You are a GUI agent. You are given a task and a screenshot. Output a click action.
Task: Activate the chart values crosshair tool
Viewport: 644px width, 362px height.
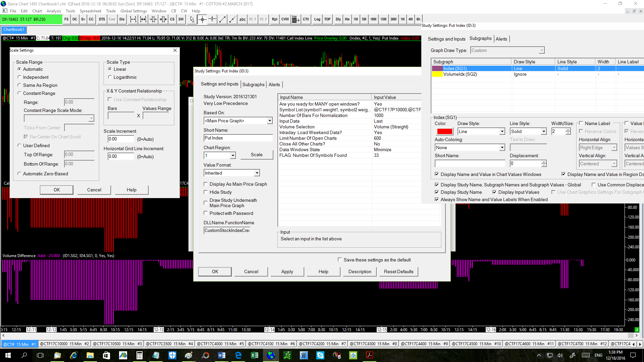(x=202, y=19)
